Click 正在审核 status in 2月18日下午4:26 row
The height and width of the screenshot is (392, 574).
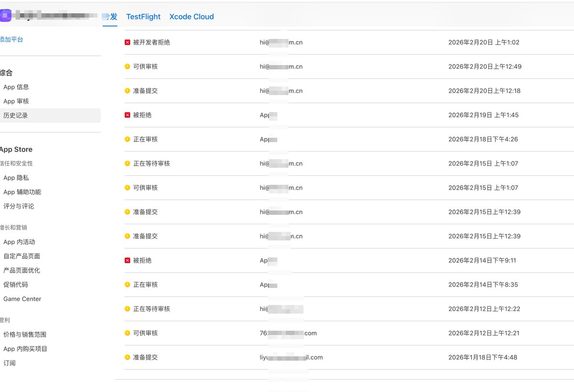point(145,139)
